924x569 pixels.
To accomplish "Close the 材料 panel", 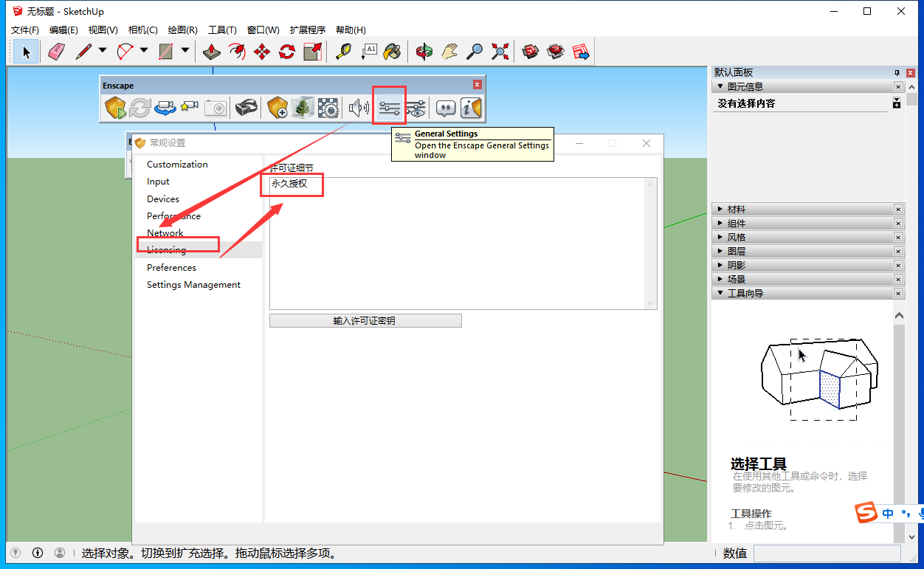I will (898, 210).
